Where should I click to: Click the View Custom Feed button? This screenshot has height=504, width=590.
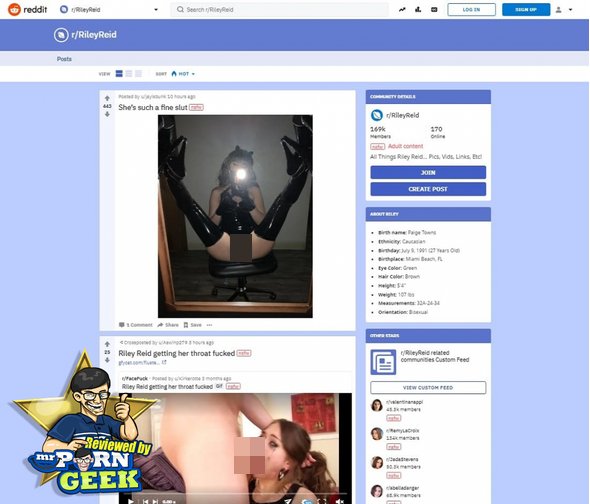[428, 387]
